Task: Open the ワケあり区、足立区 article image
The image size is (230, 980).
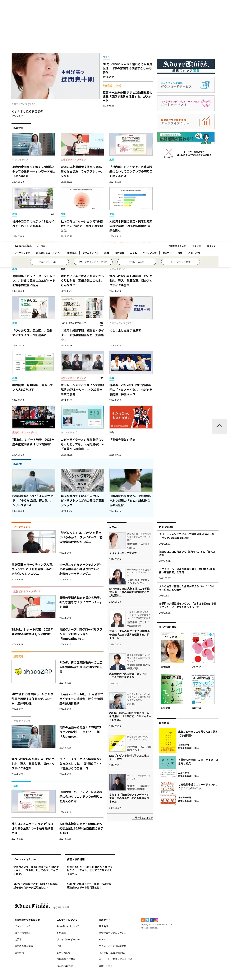Action: click(x=34, y=308)
